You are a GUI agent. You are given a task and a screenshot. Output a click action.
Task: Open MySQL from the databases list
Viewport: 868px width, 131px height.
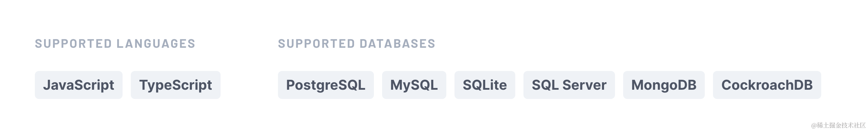pyautogui.click(x=414, y=85)
